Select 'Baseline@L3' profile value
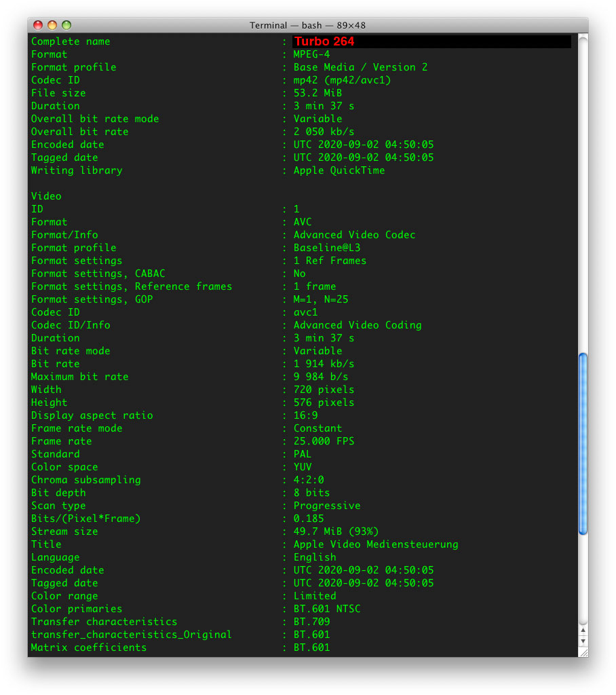Viewport: 616px width, 695px height. click(x=327, y=247)
